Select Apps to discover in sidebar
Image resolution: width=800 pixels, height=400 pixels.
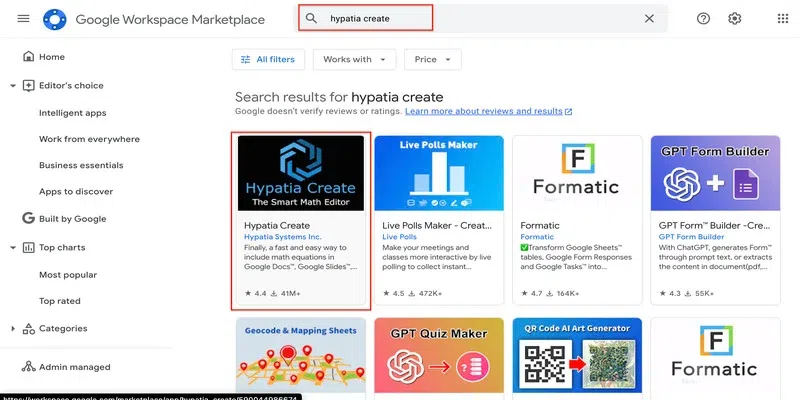point(76,192)
